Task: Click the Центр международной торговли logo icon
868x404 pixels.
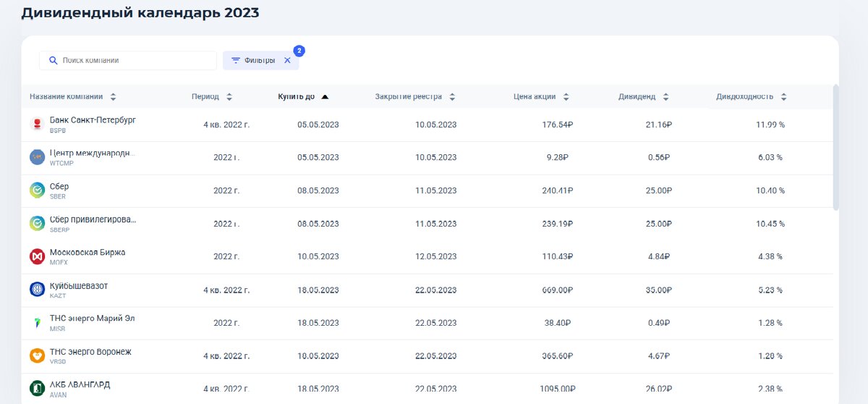Action: tap(37, 158)
